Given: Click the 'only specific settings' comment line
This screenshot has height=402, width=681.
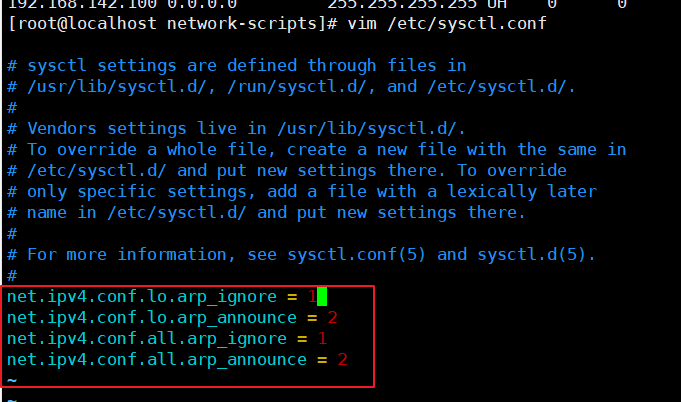Looking at the screenshot, I should pyautogui.click(x=302, y=192).
